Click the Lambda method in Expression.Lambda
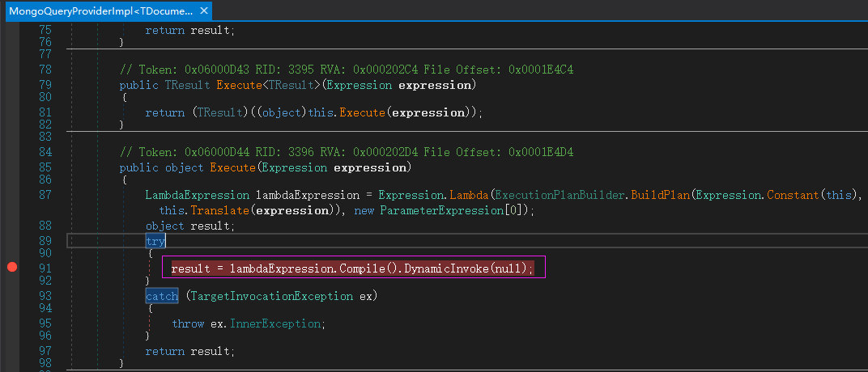This screenshot has height=372, width=868. pyautogui.click(x=468, y=195)
